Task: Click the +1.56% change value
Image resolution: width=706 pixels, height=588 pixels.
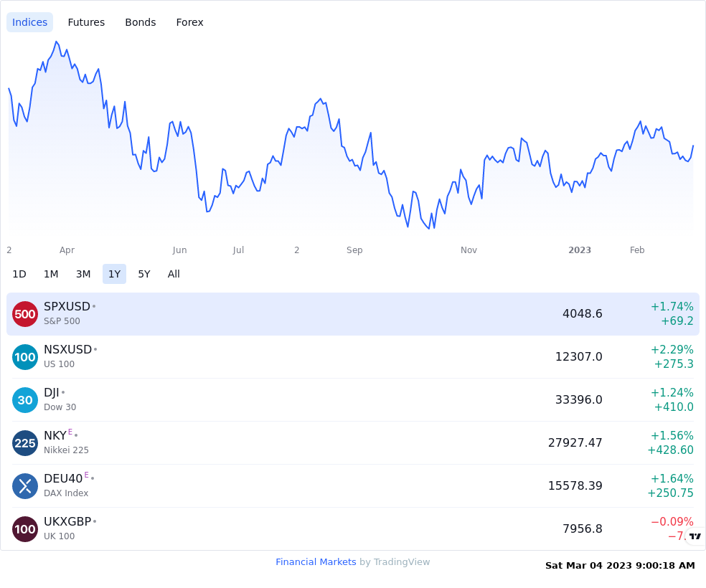Action: [672, 435]
